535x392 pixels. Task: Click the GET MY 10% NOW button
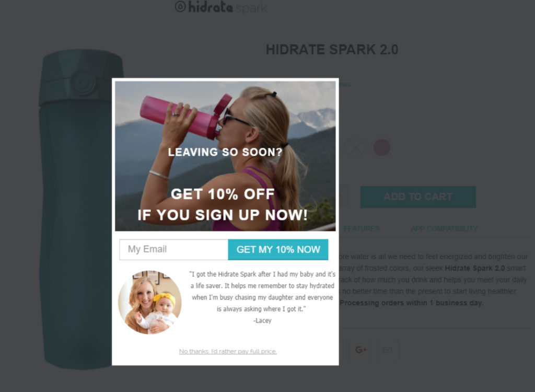click(x=278, y=250)
